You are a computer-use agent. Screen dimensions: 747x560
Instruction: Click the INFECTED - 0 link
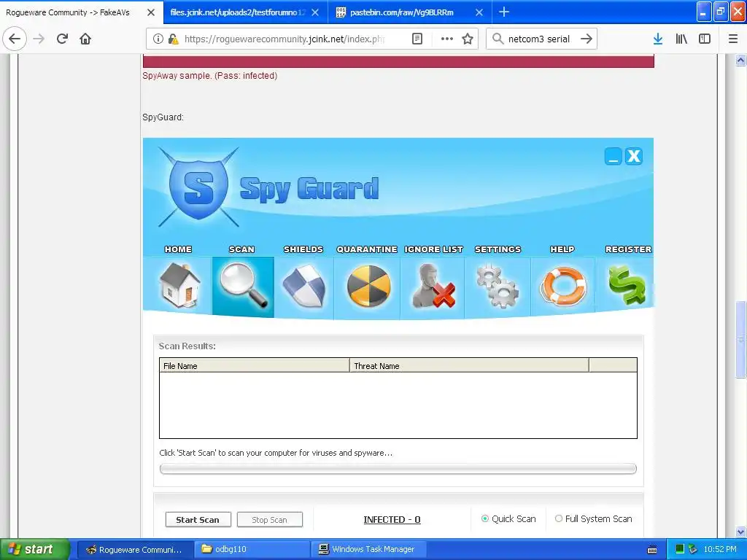tap(392, 519)
